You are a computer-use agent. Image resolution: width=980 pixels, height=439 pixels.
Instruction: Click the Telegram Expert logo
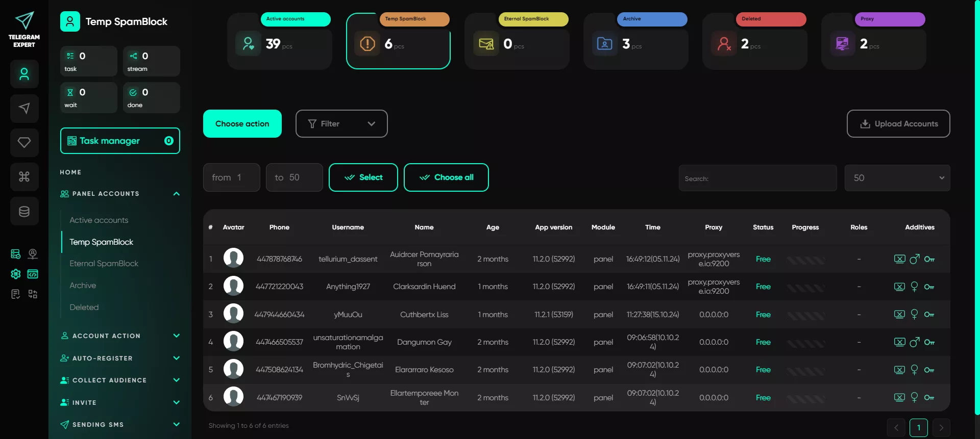click(x=24, y=30)
